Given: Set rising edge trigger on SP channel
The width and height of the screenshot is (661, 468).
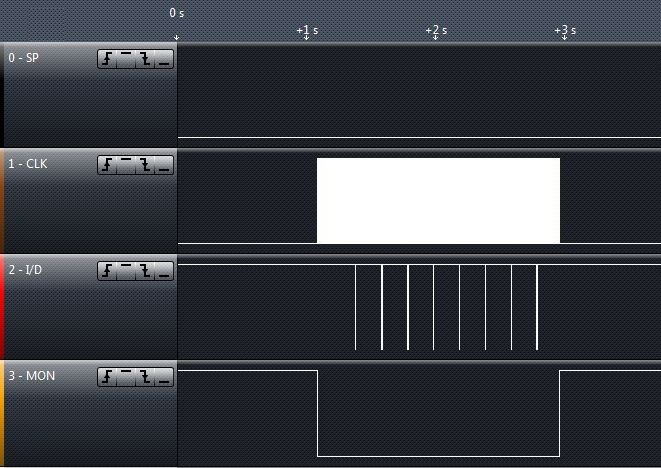Looking at the screenshot, I should 107,59.
